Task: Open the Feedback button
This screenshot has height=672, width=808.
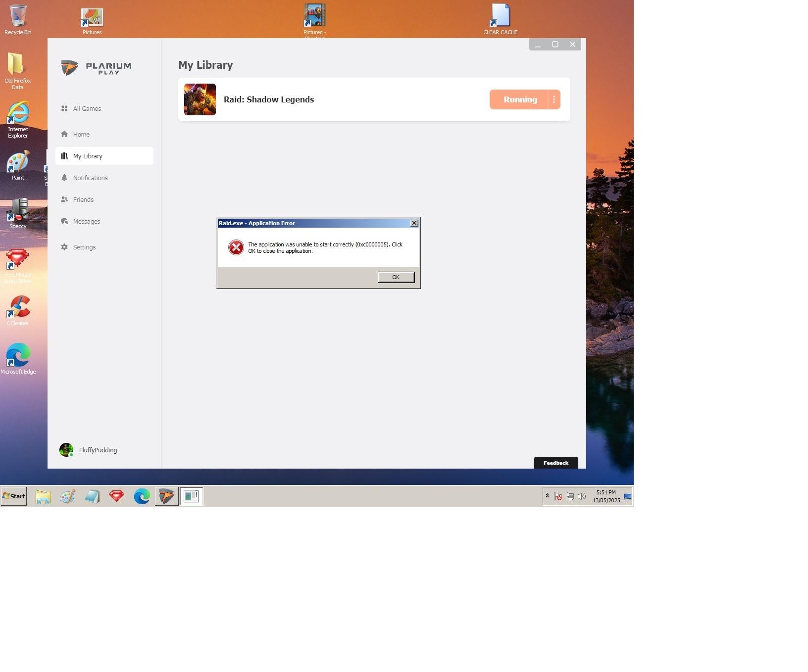Action: 556,463
